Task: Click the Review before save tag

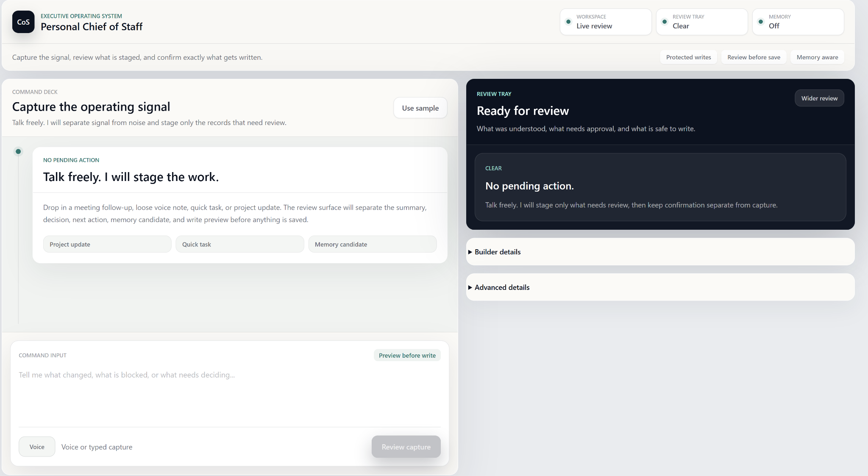Action: (754, 57)
